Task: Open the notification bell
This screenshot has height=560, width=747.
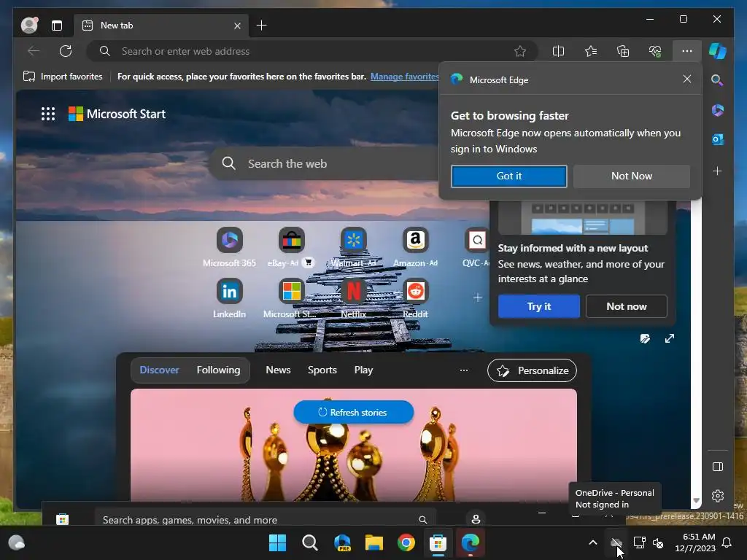Action: point(727,542)
